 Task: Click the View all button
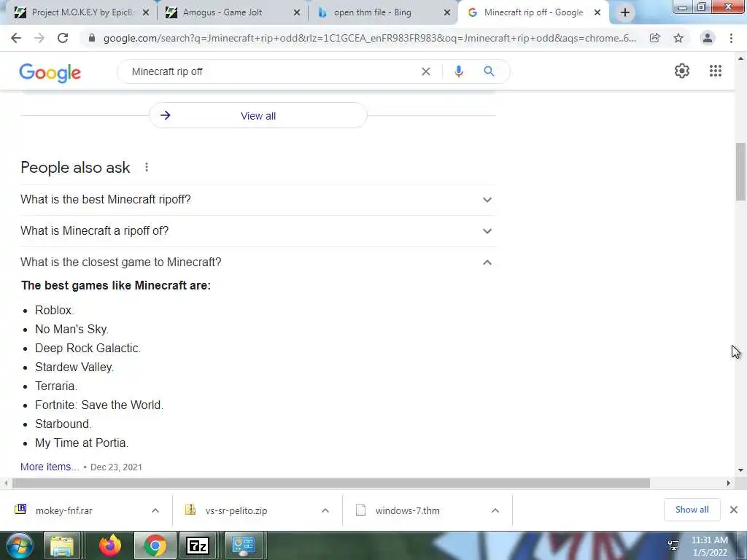258,116
